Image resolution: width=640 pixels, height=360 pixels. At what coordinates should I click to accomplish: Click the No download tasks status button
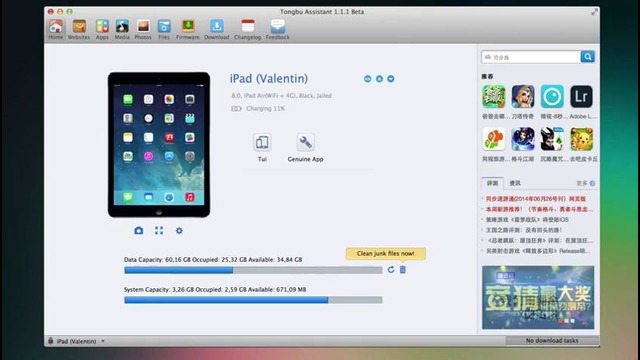552,340
